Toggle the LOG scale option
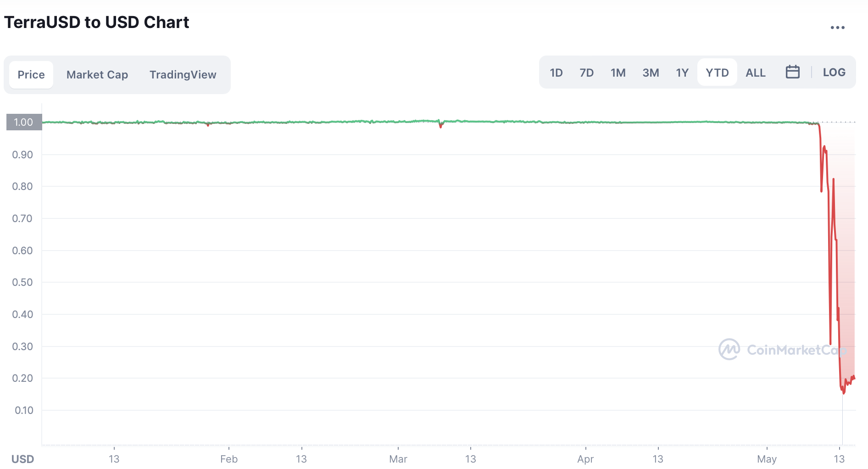868x469 pixels. [x=834, y=73]
